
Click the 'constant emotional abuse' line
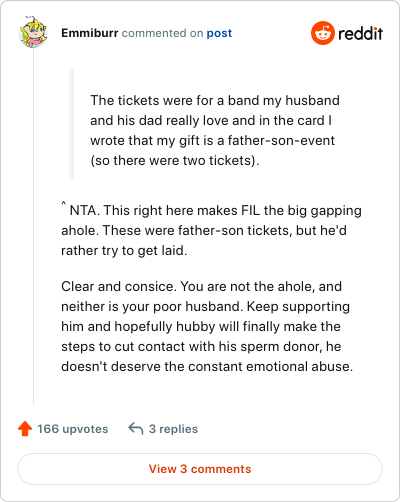[207, 366]
